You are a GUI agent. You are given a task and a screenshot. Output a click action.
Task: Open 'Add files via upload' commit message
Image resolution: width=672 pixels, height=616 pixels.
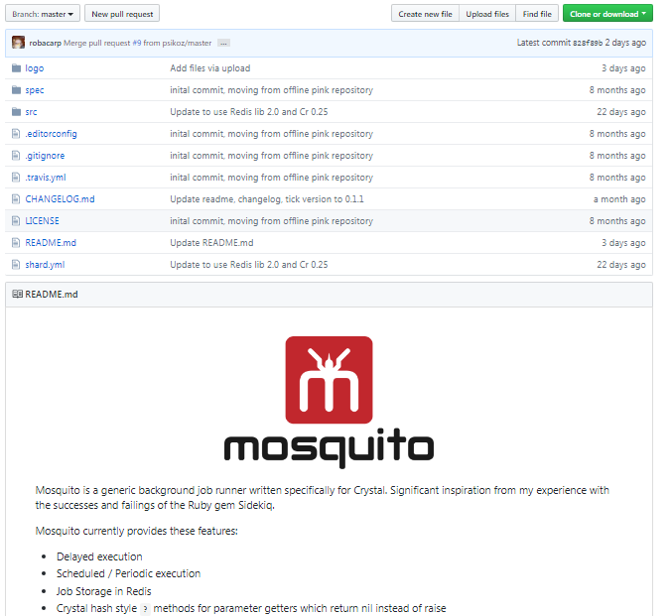[x=210, y=68]
